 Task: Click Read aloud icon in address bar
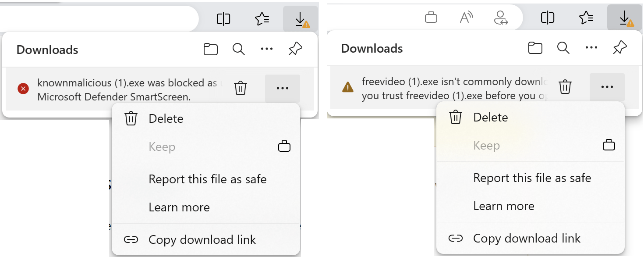coord(467,18)
